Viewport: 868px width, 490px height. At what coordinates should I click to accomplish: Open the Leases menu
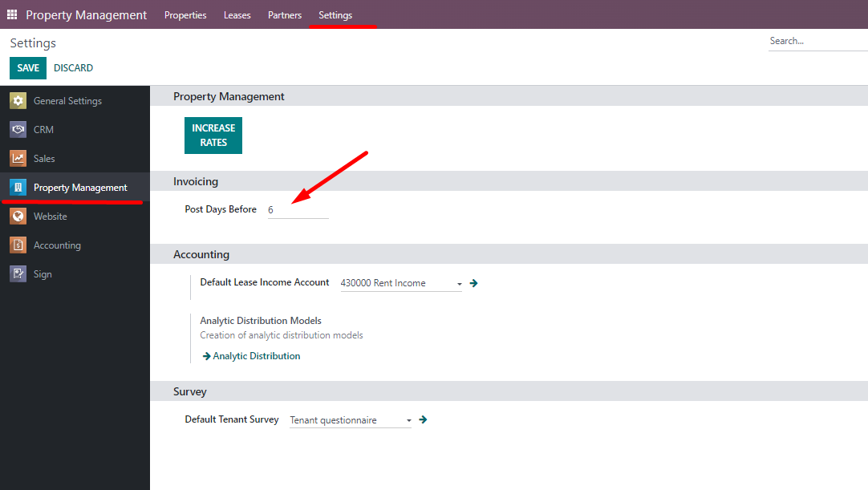point(237,15)
